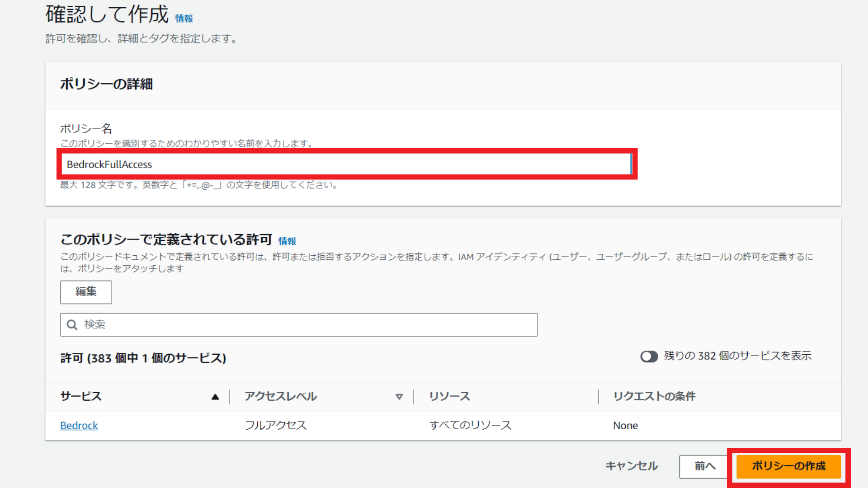The height and width of the screenshot is (488, 868).
Task: Enable the 残りの 382 個のサービスを表示 toggle
Action: [649, 357]
